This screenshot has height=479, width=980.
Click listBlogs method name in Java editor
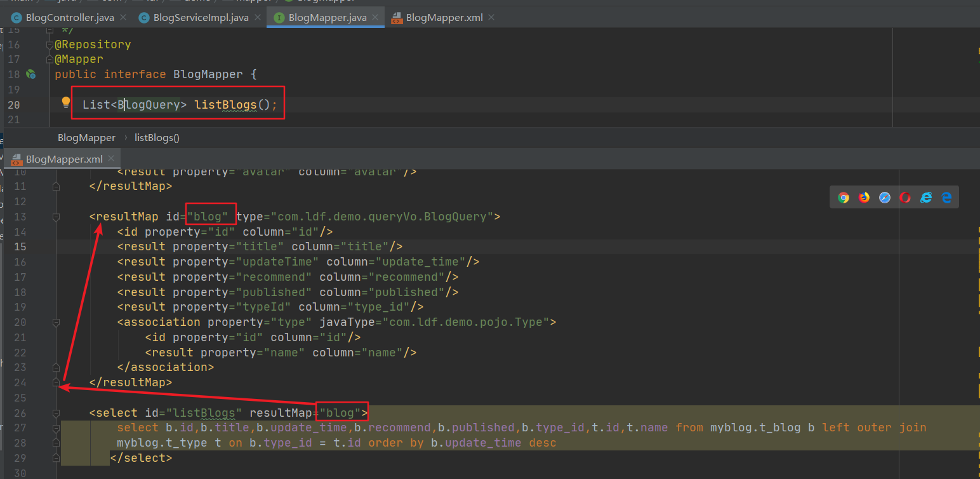(225, 105)
